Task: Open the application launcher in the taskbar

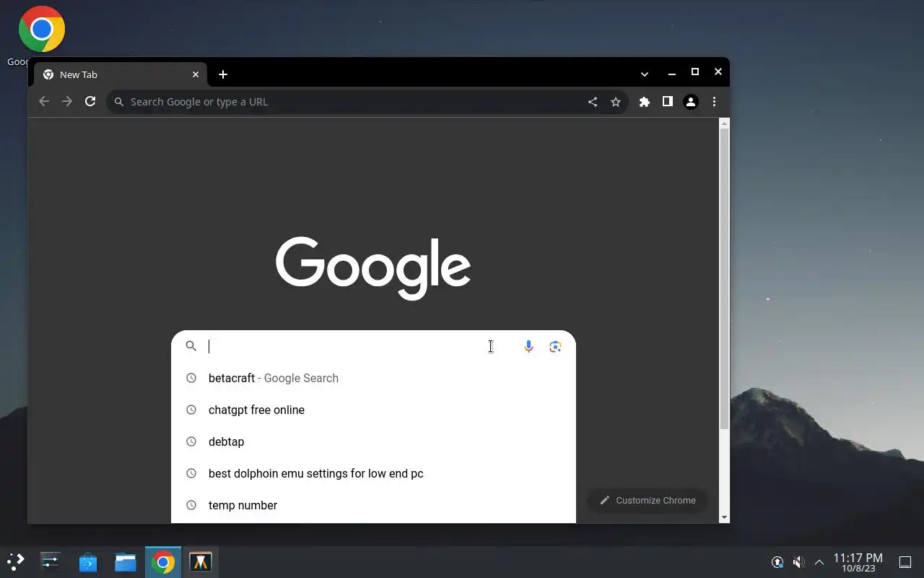Action: pyautogui.click(x=16, y=561)
